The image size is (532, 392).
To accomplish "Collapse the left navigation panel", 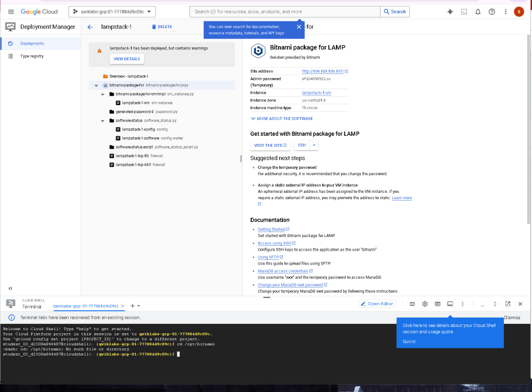I will [x=10, y=289].
